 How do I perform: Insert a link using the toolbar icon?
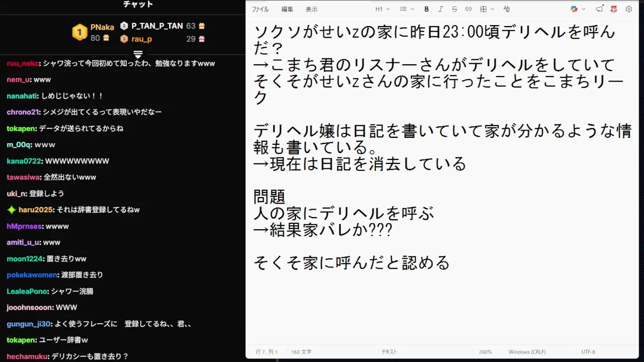[x=468, y=9]
